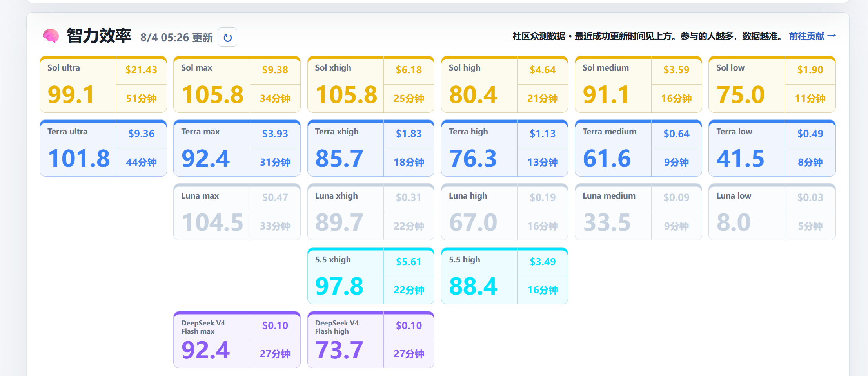Select the $4.64 price

[543, 70]
